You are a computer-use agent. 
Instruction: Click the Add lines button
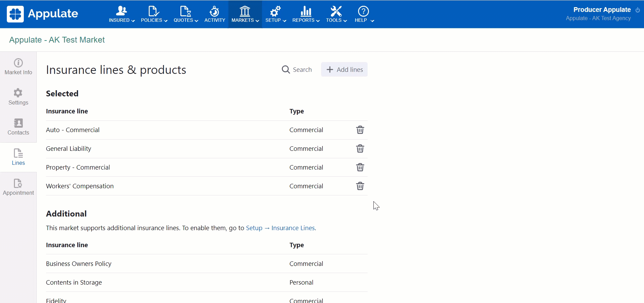tap(344, 69)
